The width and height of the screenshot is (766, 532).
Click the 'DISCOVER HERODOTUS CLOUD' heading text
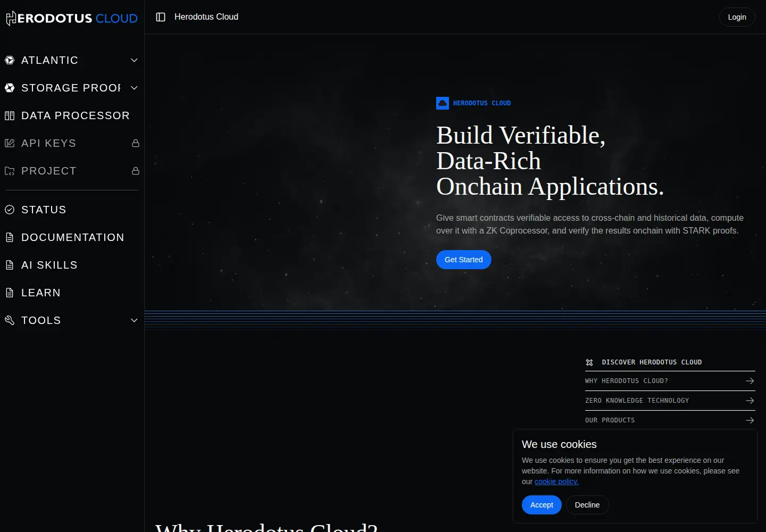652,362
